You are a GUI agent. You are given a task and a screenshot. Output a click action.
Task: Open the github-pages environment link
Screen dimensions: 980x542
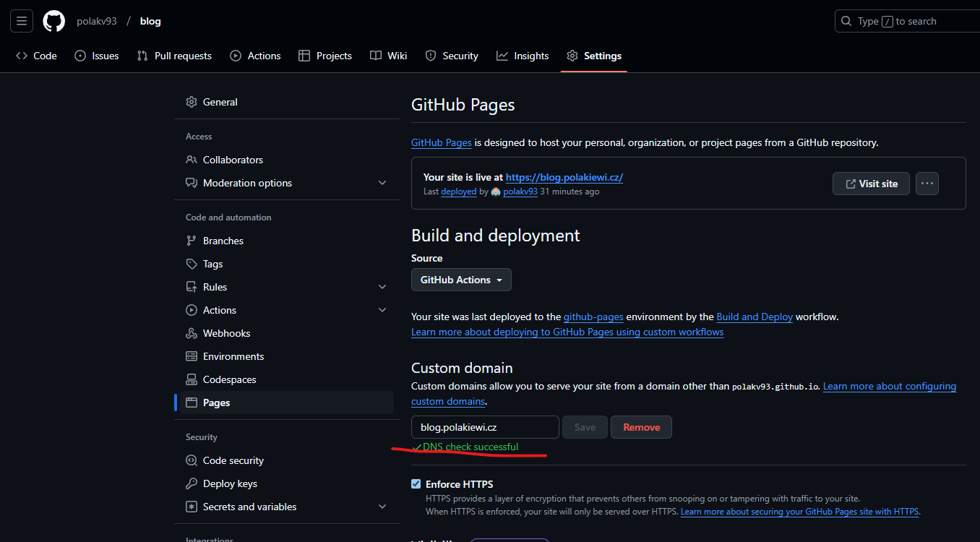[x=593, y=317]
